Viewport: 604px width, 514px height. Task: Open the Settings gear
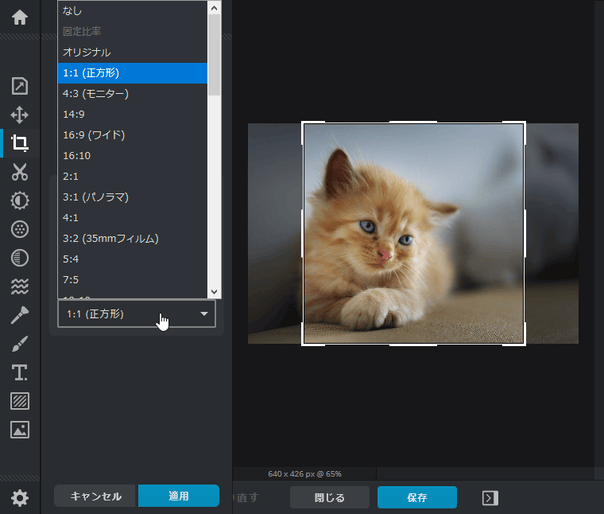(20, 498)
